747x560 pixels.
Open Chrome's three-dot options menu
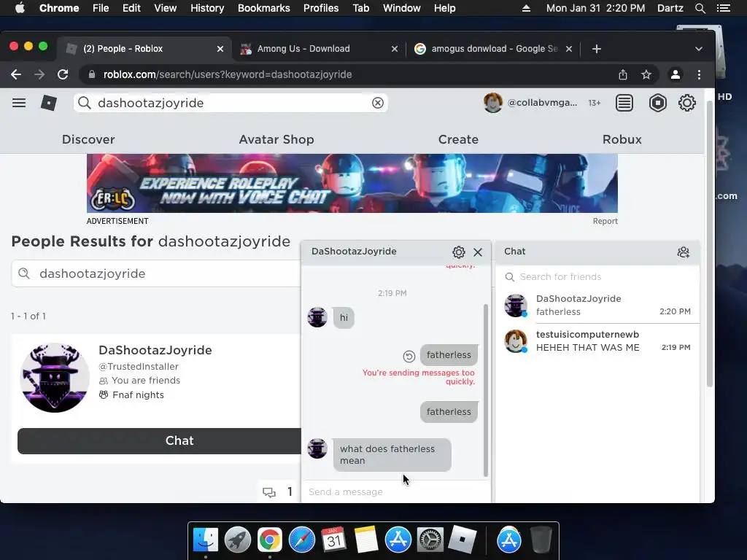pyautogui.click(x=699, y=75)
